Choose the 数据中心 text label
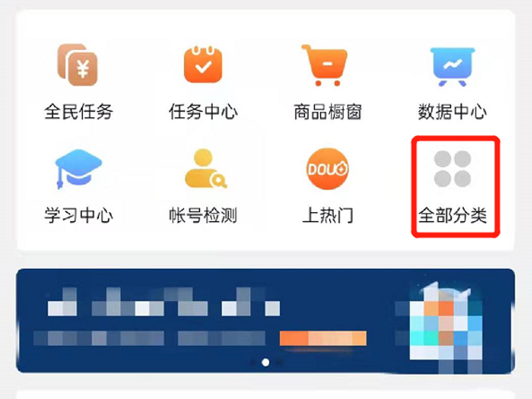Viewport: 532px width, 399px height. (453, 112)
